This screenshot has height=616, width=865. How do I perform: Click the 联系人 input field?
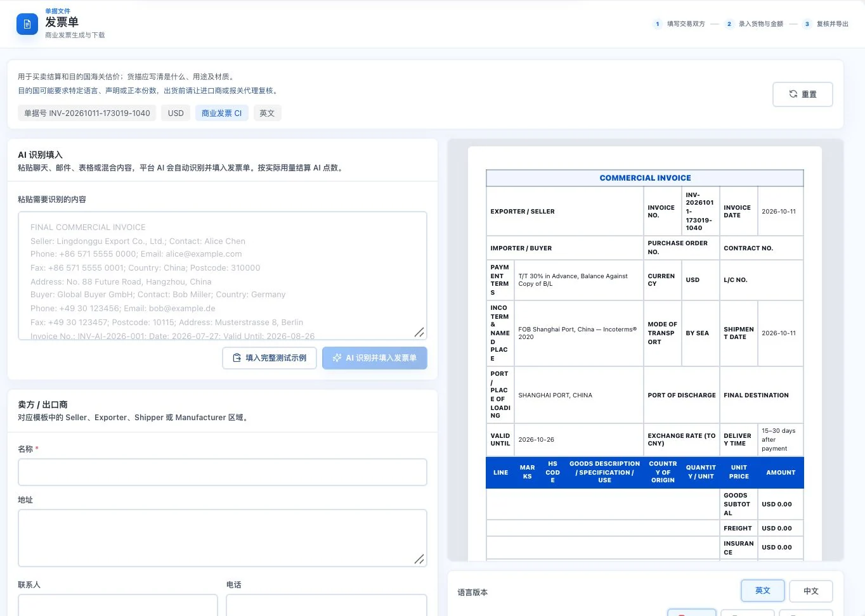tap(118, 605)
